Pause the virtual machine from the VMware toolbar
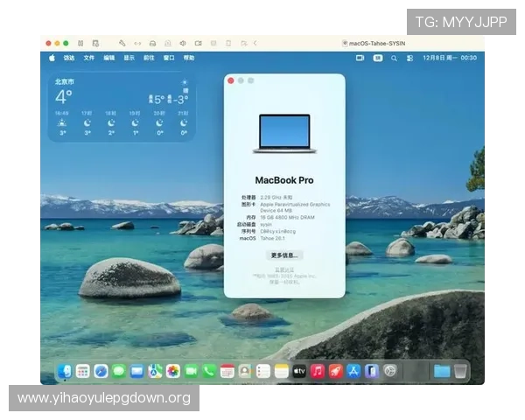 coord(80,43)
